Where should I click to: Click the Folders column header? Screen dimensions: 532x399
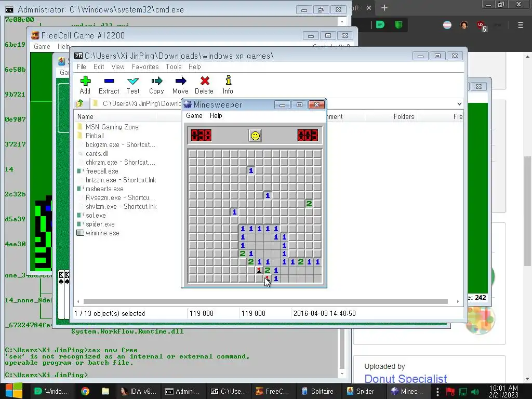click(390, 117)
